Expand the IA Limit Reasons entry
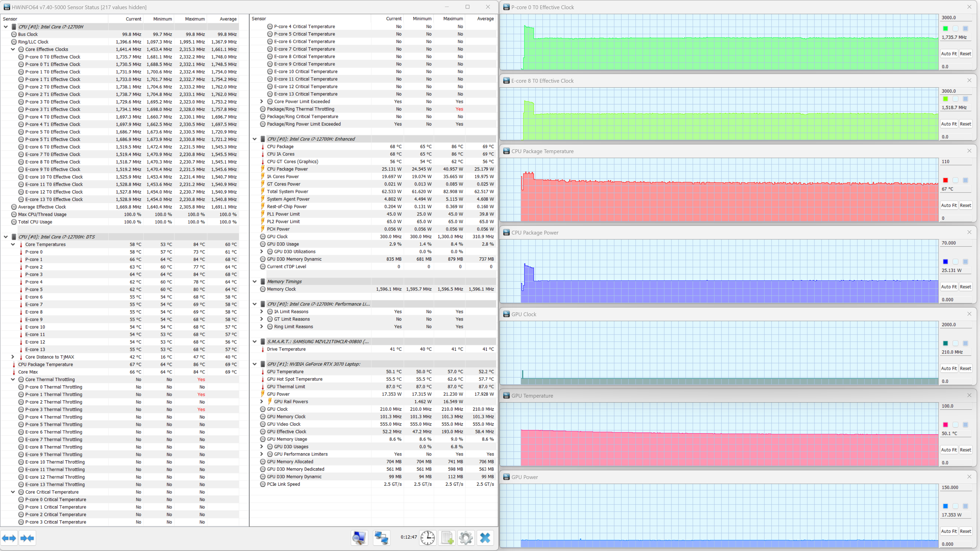Screen dimensions: 980x551 (x=262, y=311)
